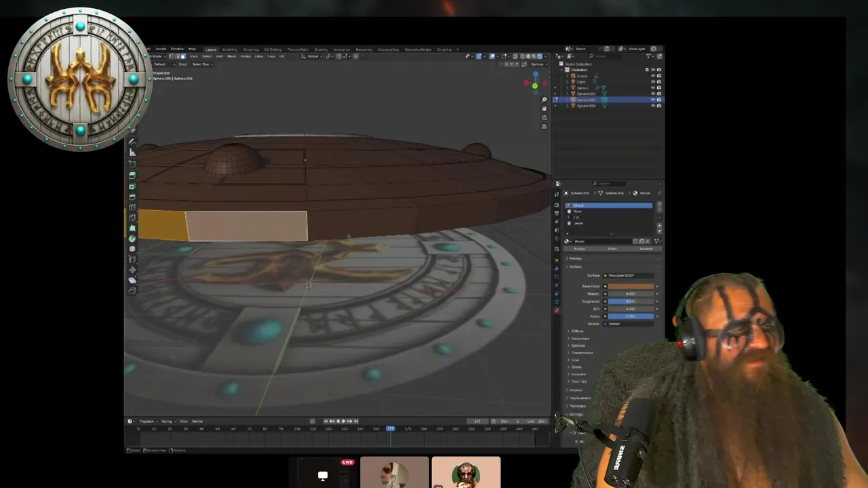Select the Extrude Region tool
The height and width of the screenshot is (488, 868).
(x=132, y=175)
